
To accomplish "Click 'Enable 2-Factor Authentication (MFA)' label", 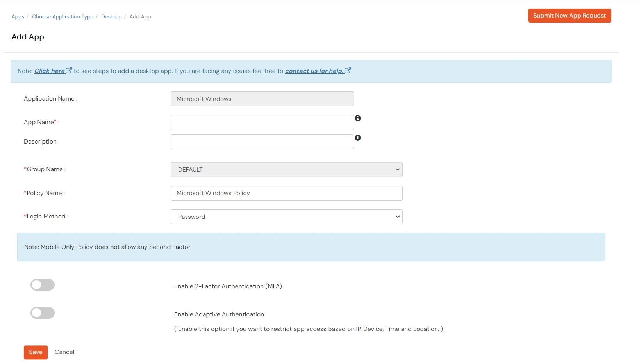I will point(228,286).
